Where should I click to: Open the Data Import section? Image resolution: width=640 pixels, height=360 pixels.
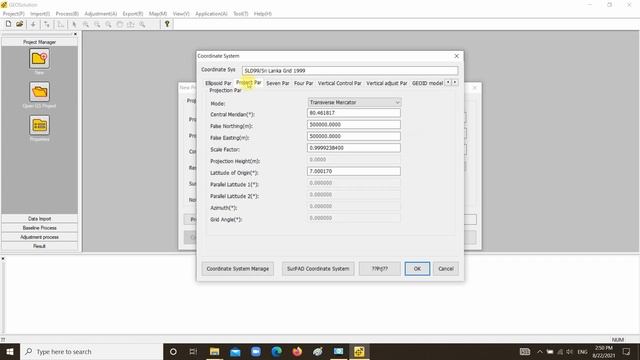(x=39, y=219)
